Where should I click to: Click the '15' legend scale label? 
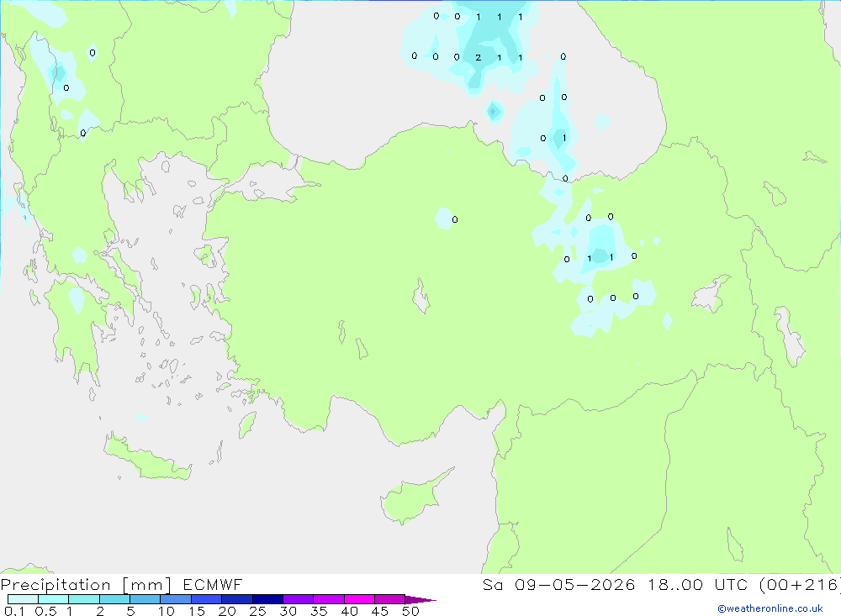(x=197, y=611)
